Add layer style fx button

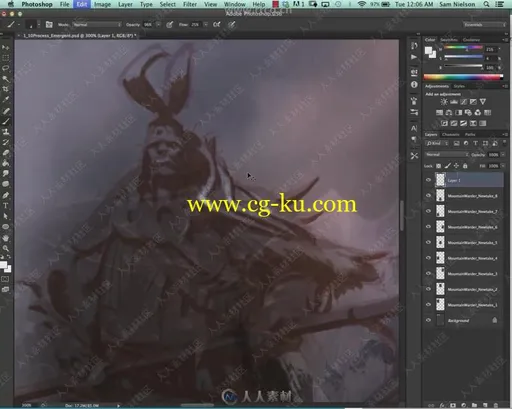[442, 405]
